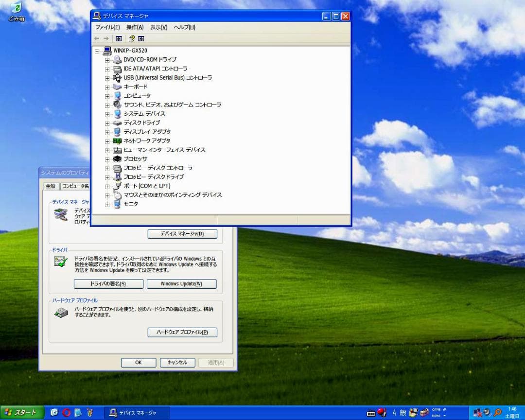Click the show/hide console tree toolbar icon
This screenshot has width=525, height=420.
(x=119, y=38)
